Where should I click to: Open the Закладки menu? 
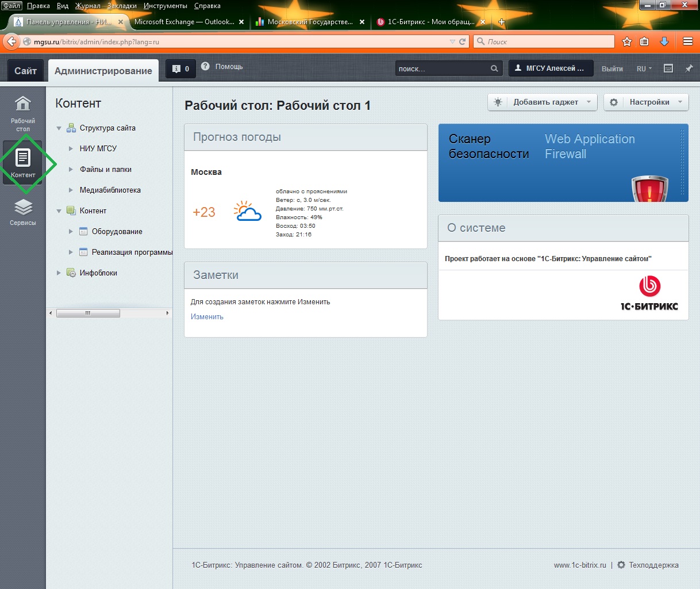[122, 6]
